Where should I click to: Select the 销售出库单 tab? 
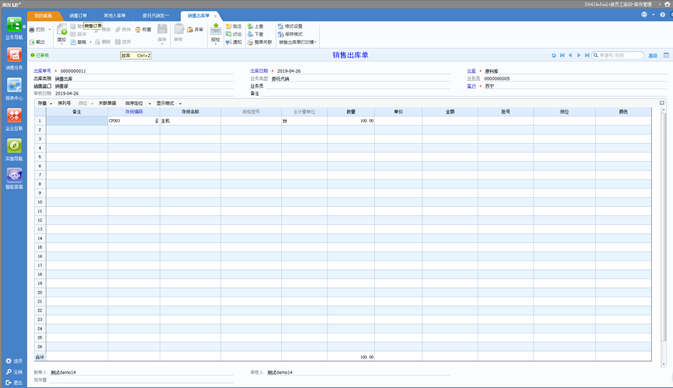pyautogui.click(x=198, y=16)
